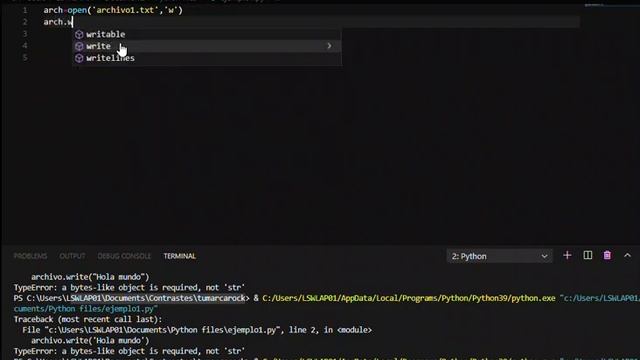The height and width of the screenshot is (360, 640).
Task: Select the TERMINAL tab
Action: point(180,256)
